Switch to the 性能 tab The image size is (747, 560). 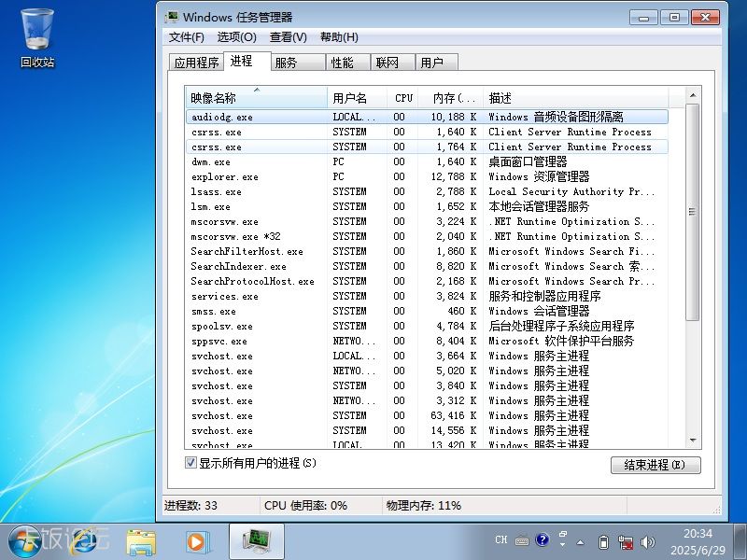348,63
